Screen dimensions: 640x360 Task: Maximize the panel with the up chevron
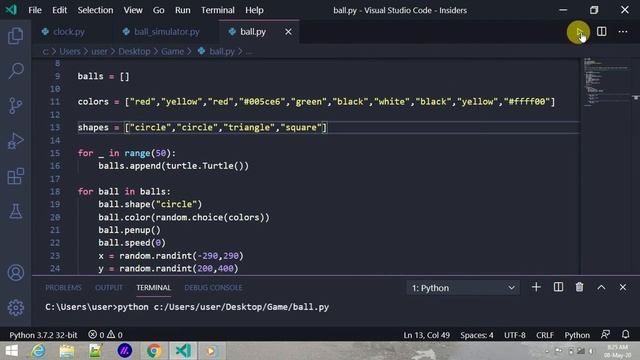pyautogui.click(x=601, y=287)
